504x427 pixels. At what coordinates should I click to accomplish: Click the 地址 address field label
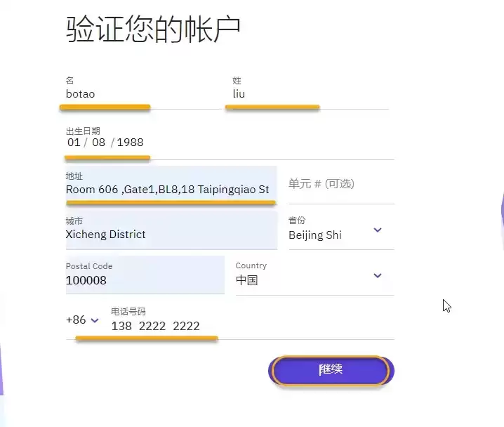pyautogui.click(x=74, y=176)
